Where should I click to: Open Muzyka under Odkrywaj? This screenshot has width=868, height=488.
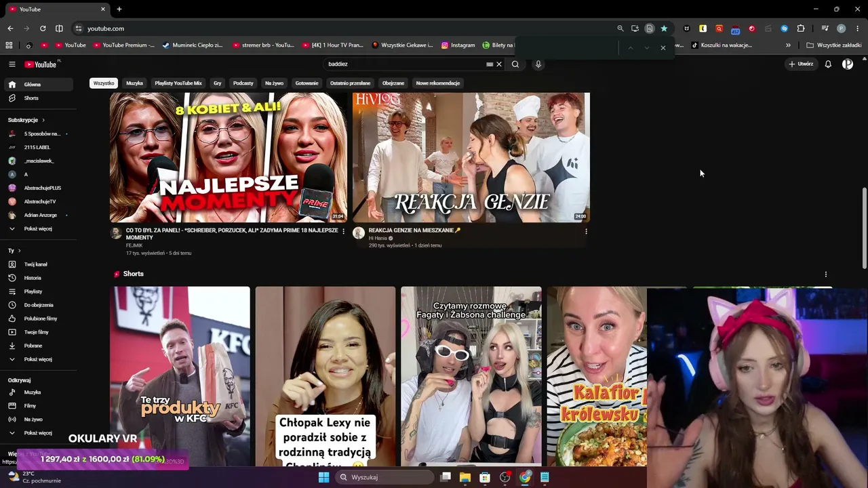pos(37,392)
